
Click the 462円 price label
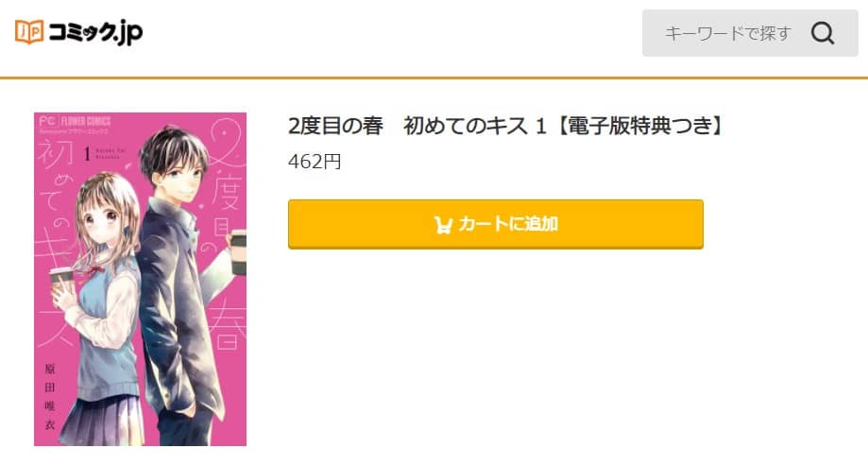315,162
